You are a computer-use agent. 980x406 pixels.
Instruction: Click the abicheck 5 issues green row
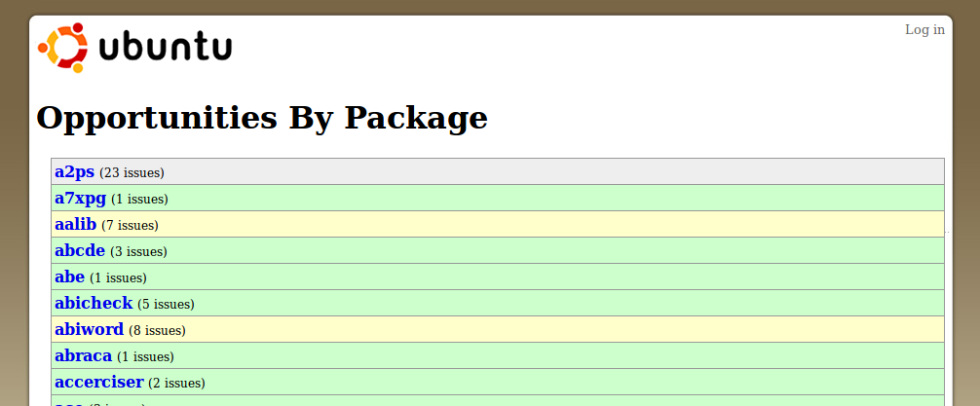coord(498,303)
